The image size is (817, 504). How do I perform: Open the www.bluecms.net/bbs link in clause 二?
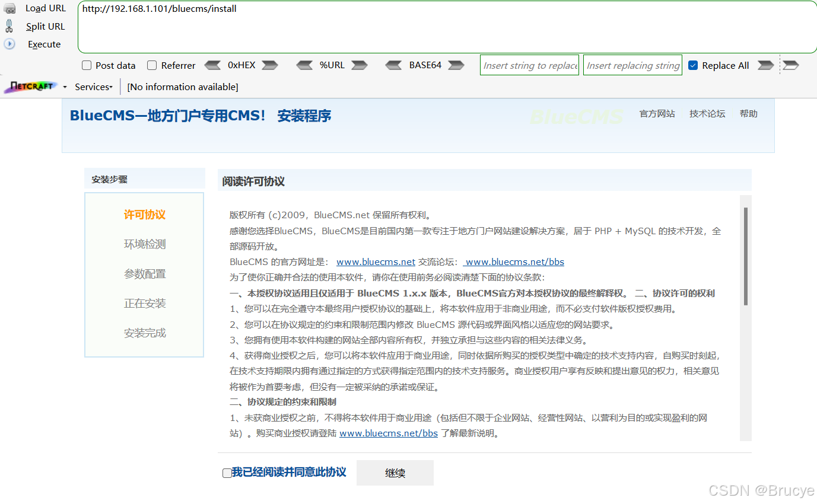pos(389,433)
